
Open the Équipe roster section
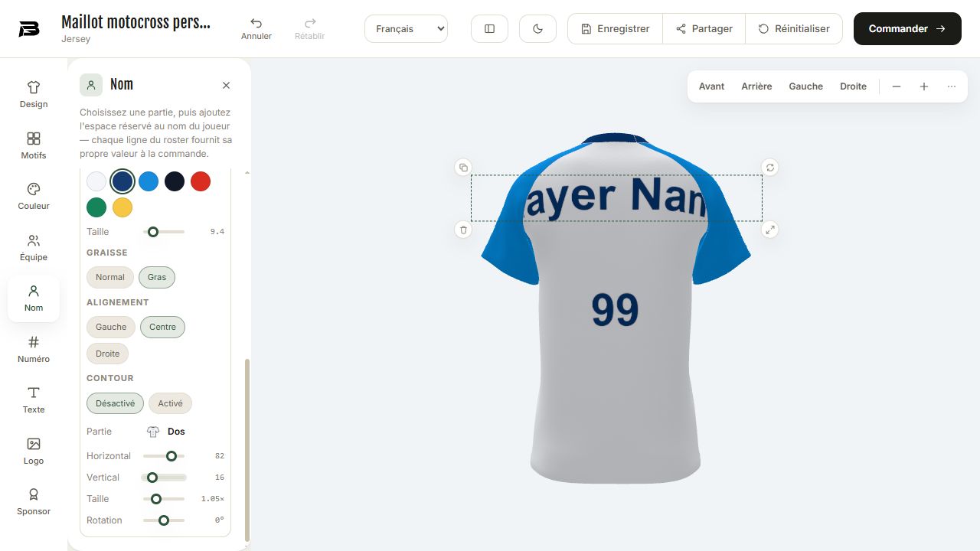pos(34,248)
